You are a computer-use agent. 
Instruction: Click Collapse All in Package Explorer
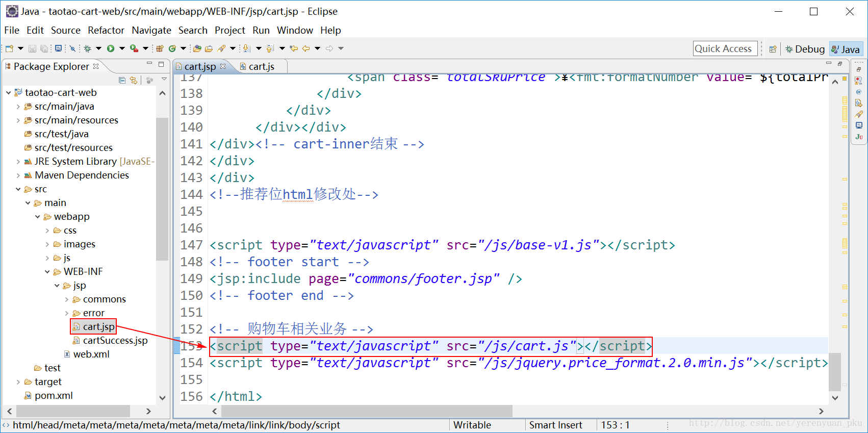122,80
